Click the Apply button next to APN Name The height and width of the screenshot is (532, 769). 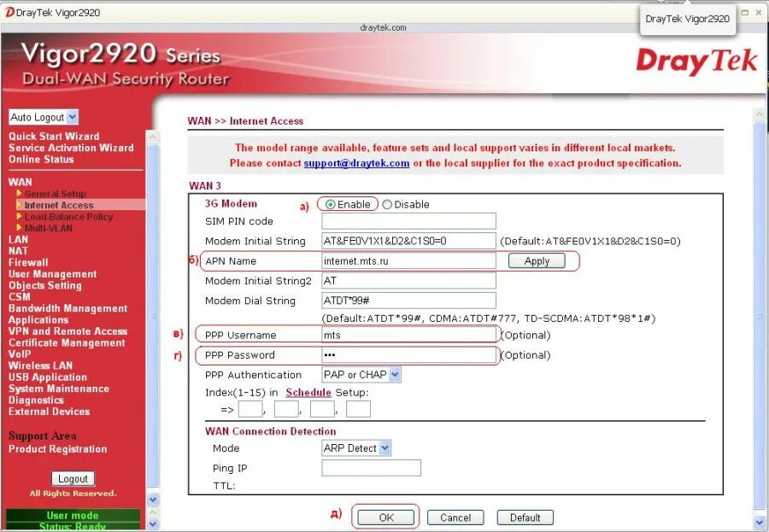537,260
